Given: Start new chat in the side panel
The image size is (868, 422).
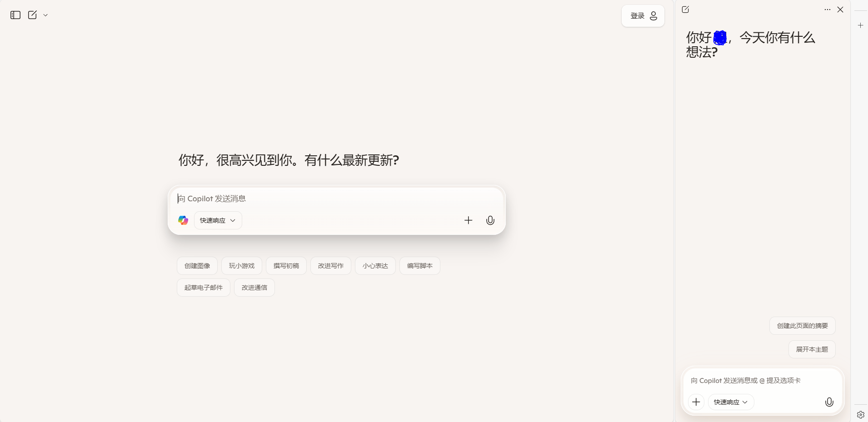Looking at the screenshot, I should click(685, 10).
